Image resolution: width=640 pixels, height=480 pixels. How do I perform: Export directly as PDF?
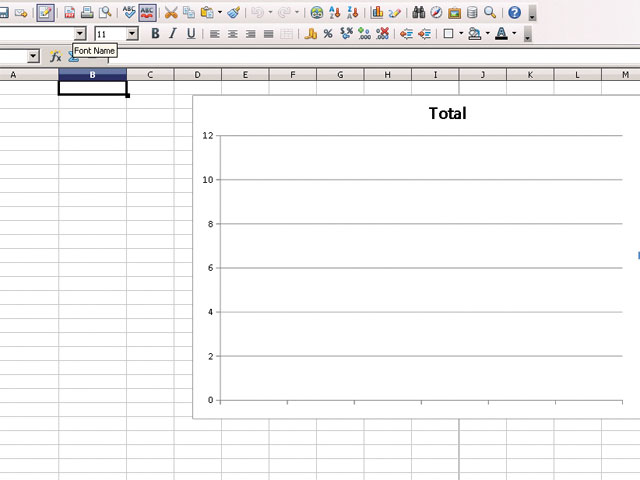[69, 13]
